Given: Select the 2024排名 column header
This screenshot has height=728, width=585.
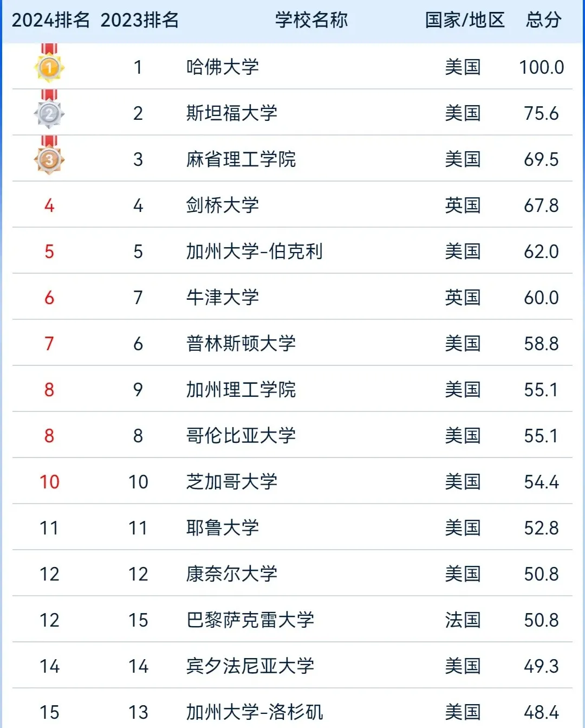Looking at the screenshot, I should (51, 20).
